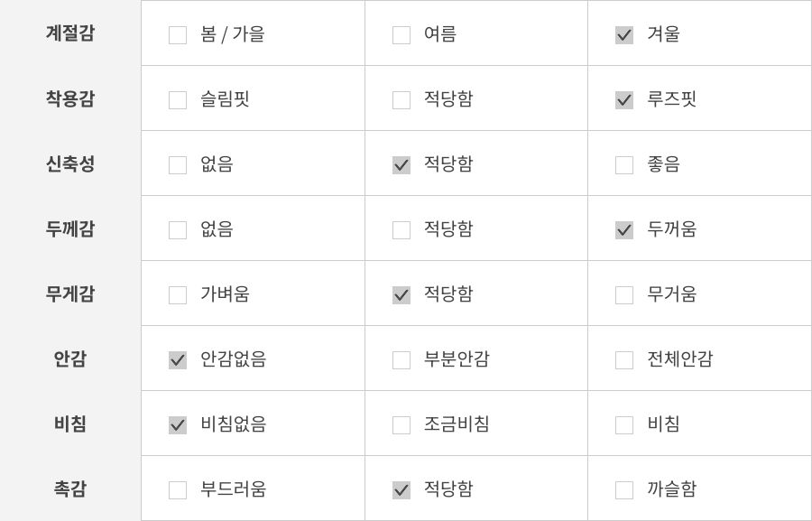Uncheck the 겨울 checkbox
This screenshot has width=812, height=521.
coord(624,35)
